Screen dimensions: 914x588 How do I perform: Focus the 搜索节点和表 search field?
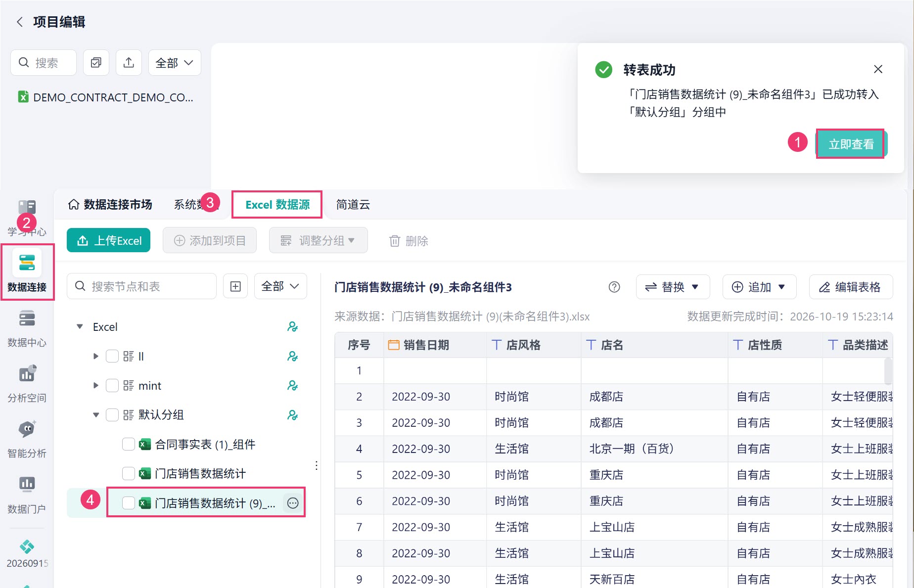[x=141, y=286]
